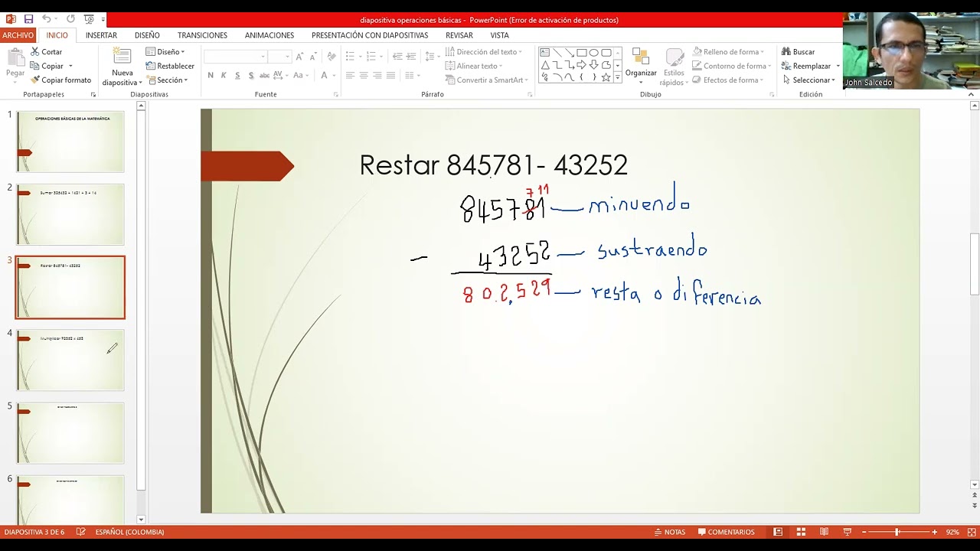Click the Nueva diapositiva slide icon
This screenshot has height=551, width=980.
point(122,57)
